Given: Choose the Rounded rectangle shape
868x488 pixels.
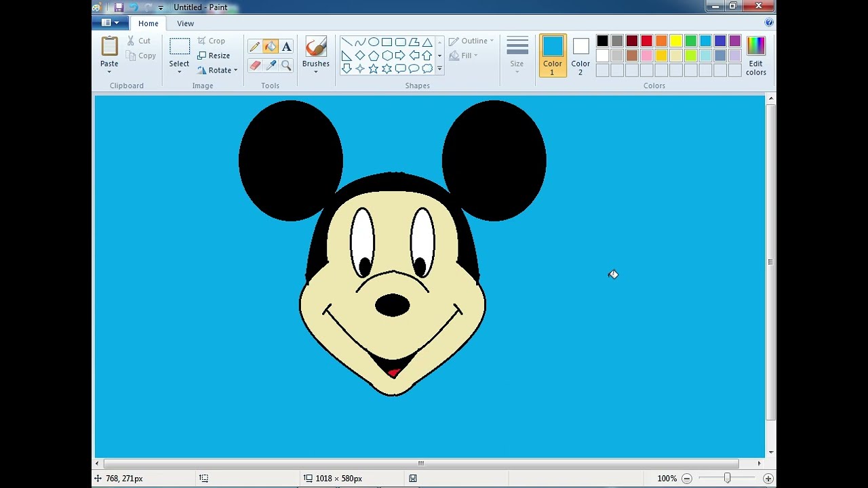Looking at the screenshot, I should [400, 42].
